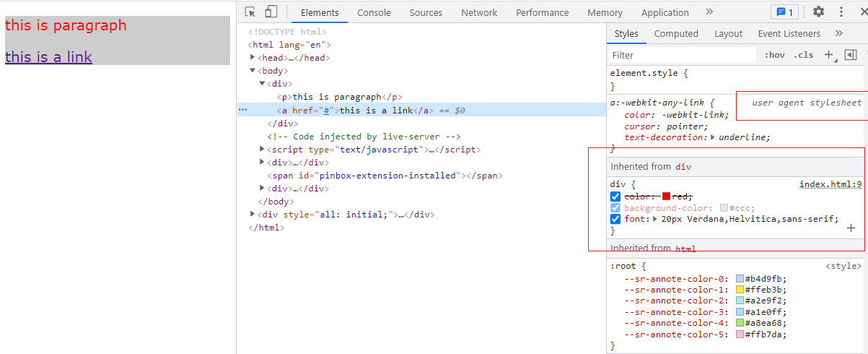868x354 pixels.
Task: Open the Network tab
Action: [x=479, y=12]
